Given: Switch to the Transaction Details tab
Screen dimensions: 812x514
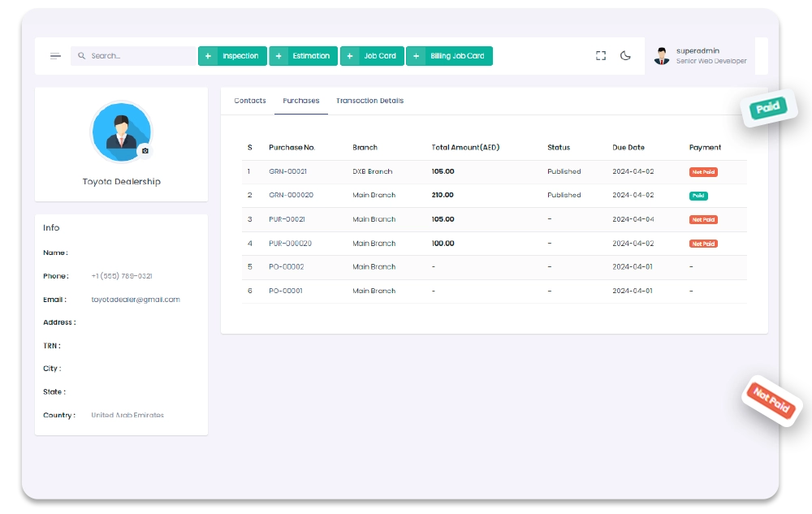Looking at the screenshot, I should click(369, 101).
